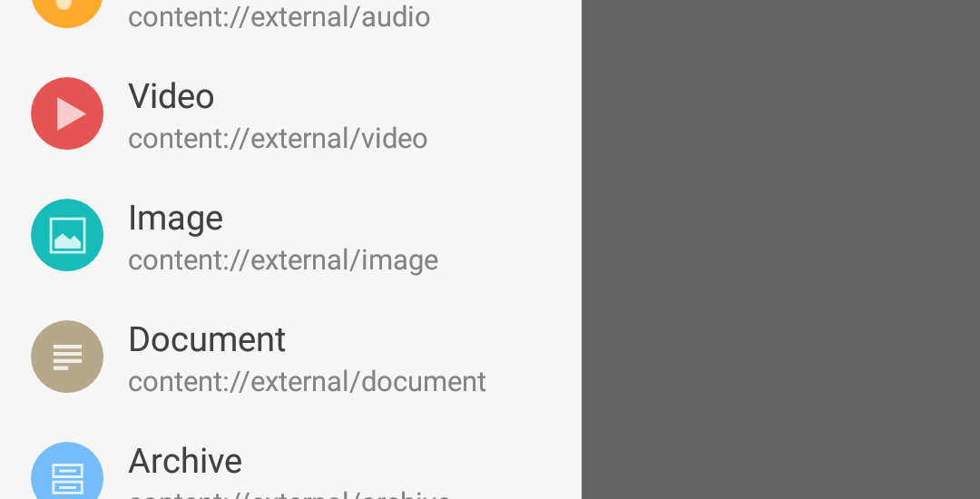Tap the tan Document lines icon

pos(67,357)
